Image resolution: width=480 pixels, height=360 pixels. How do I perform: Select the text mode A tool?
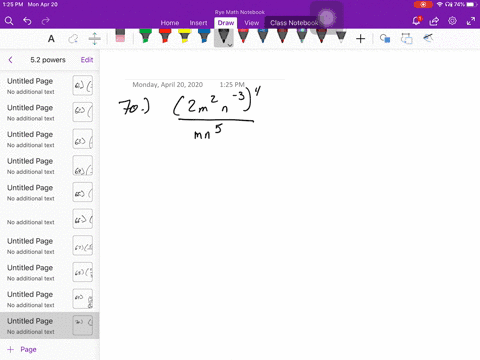pos(51,39)
